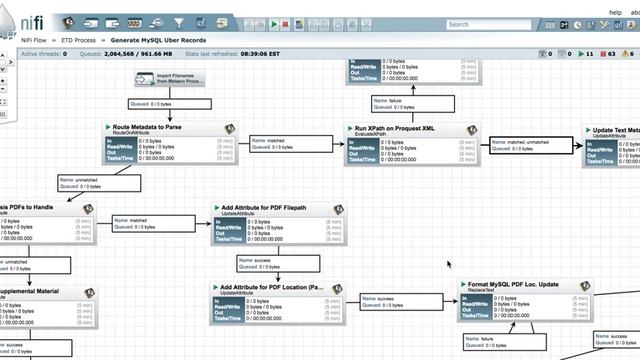This screenshot has width=640, height=360.
Task: Click the nifi logo
Action: pyautogui.click(x=32, y=23)
